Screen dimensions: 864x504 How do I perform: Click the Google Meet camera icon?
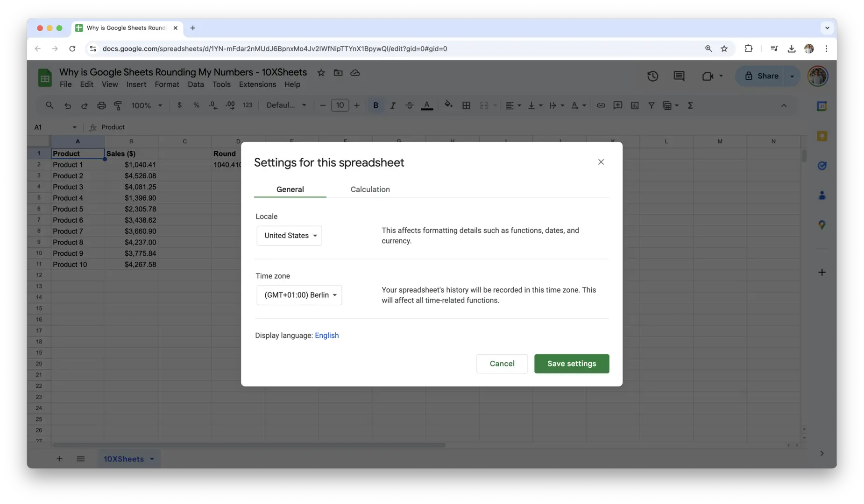(x=707, y=76)
